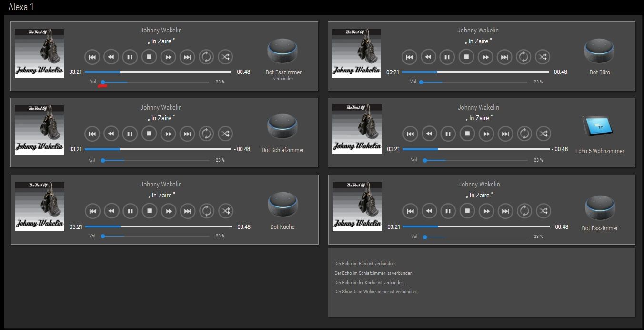Seek in the Dot Küche progress bar
This screenshot has height=330, width=644.
click(159, 227)
